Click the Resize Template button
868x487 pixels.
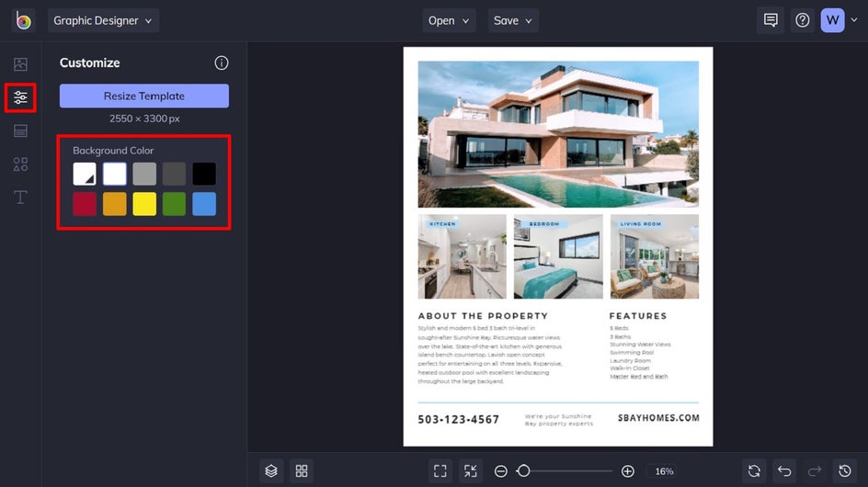pyautogui.click(x=144, y=96)
